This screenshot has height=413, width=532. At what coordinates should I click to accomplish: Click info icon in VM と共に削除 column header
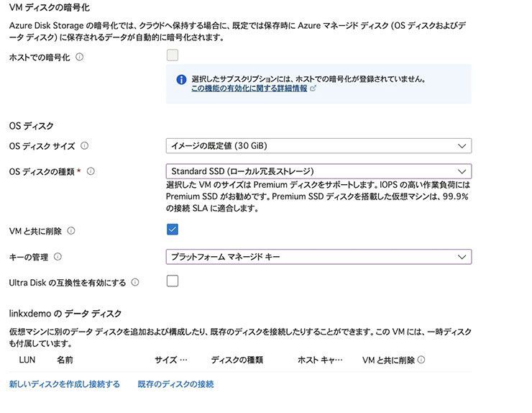pyautogui.click(x=421, y=360)
